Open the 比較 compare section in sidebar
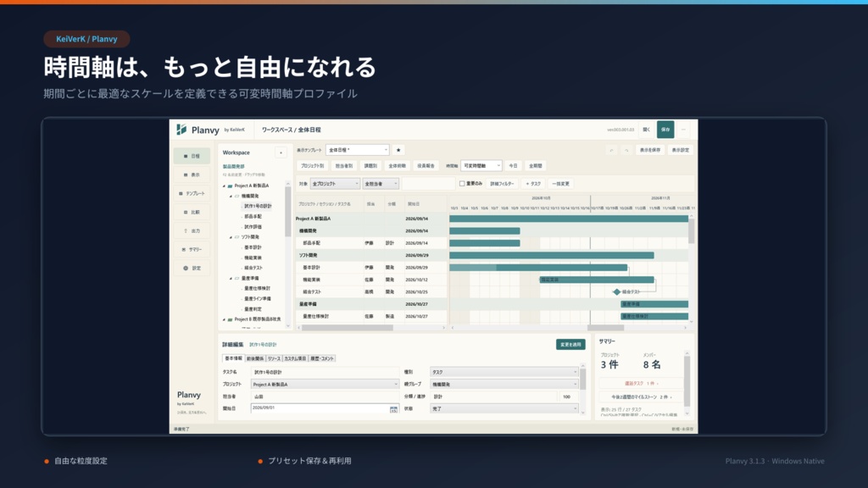 click(x=192, y=212)
